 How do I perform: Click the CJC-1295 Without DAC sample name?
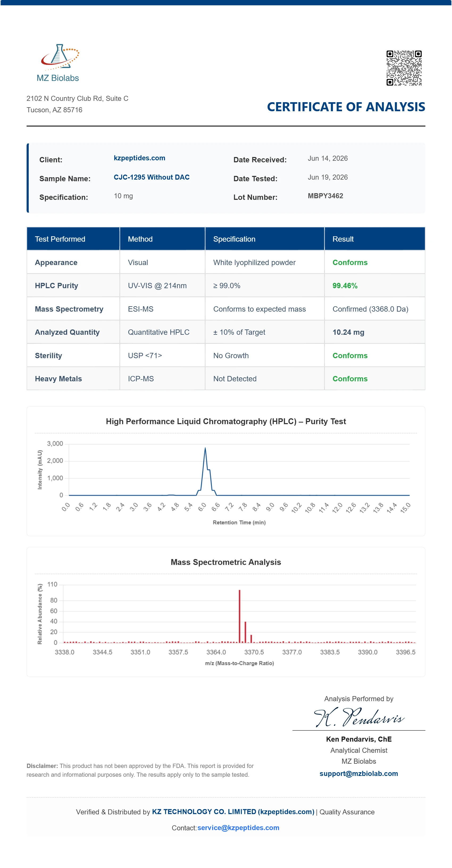152,177
